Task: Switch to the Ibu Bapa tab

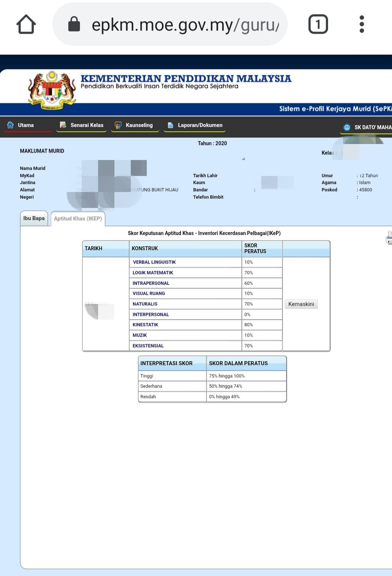Action: 34,218
